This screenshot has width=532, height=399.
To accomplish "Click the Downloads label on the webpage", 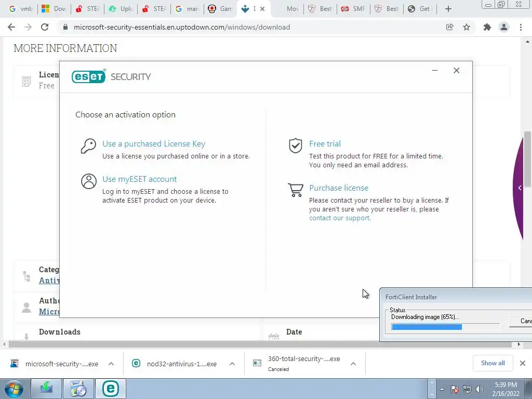I will (x=60, y=332).
